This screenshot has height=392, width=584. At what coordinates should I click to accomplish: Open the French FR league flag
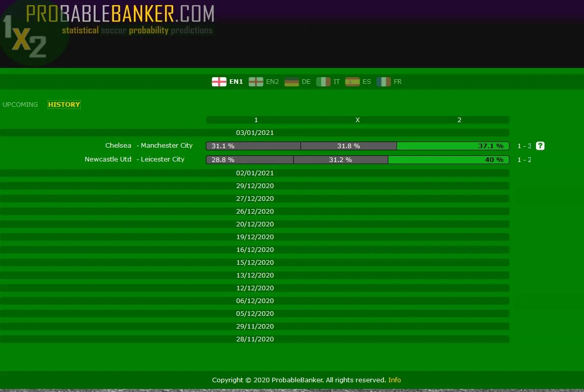384,82
